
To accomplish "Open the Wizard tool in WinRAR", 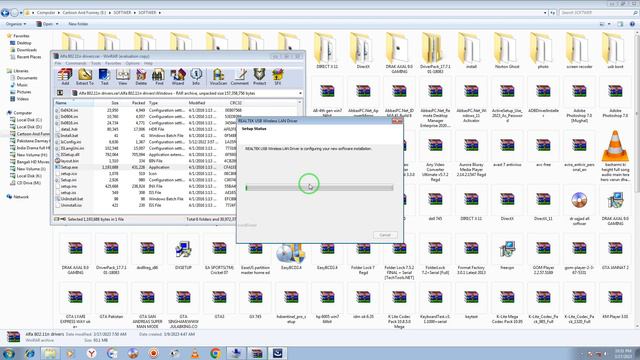I will 178,76.
